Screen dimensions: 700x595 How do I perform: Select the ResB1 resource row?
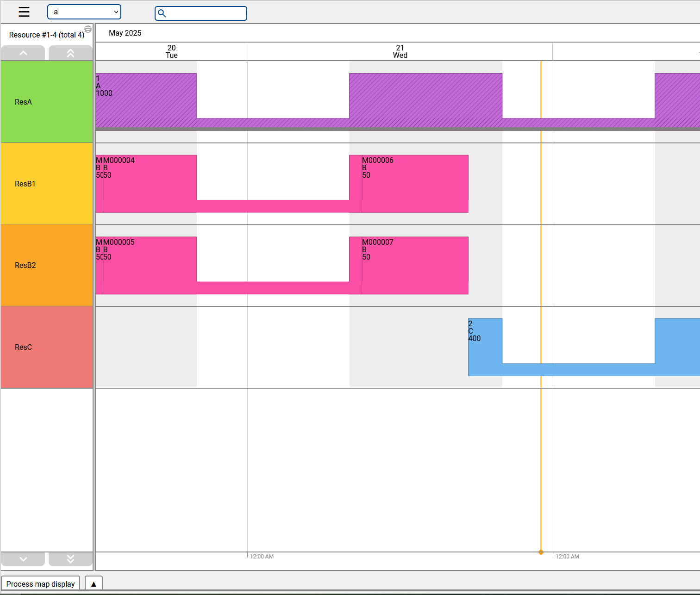point(47,184)
